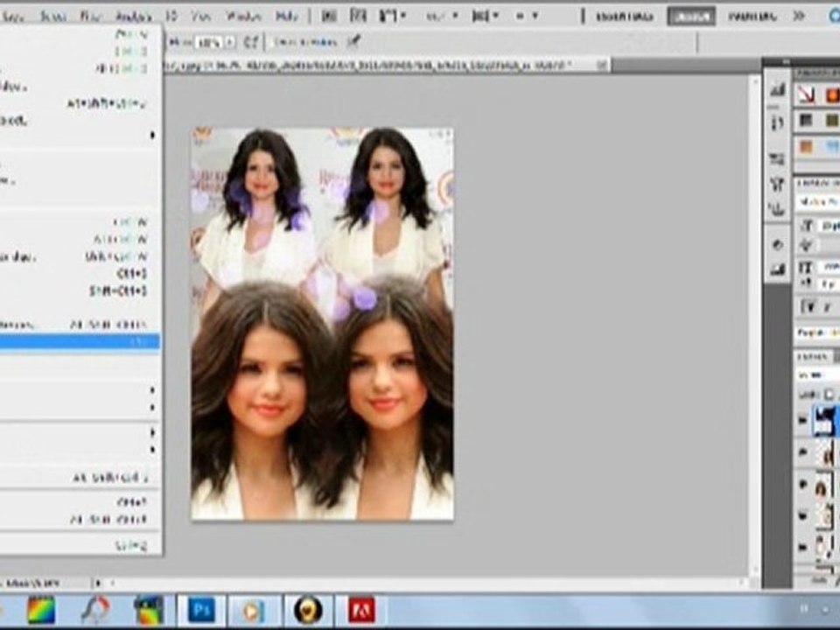840x630 pixels.
Task: Toggle visibility of fifth layer in Layers panel
Action: (802, 547)
